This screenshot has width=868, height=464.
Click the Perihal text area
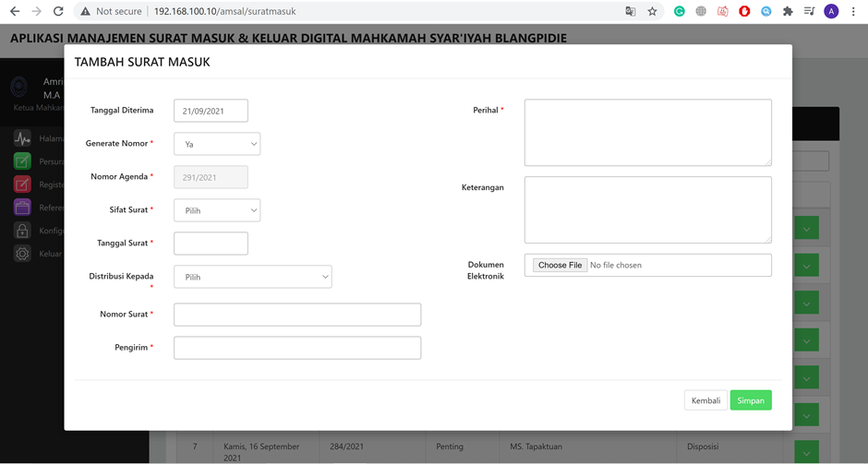coord(647,133)
